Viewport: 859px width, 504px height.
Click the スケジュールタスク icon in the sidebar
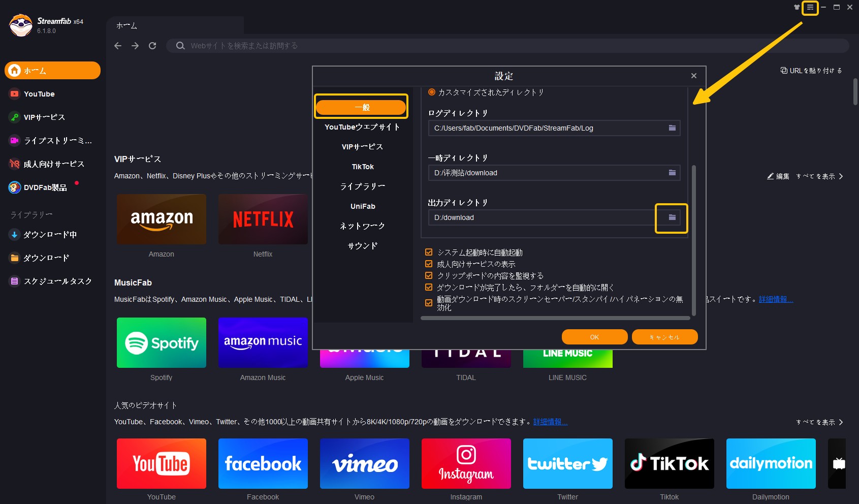(15, 281)
